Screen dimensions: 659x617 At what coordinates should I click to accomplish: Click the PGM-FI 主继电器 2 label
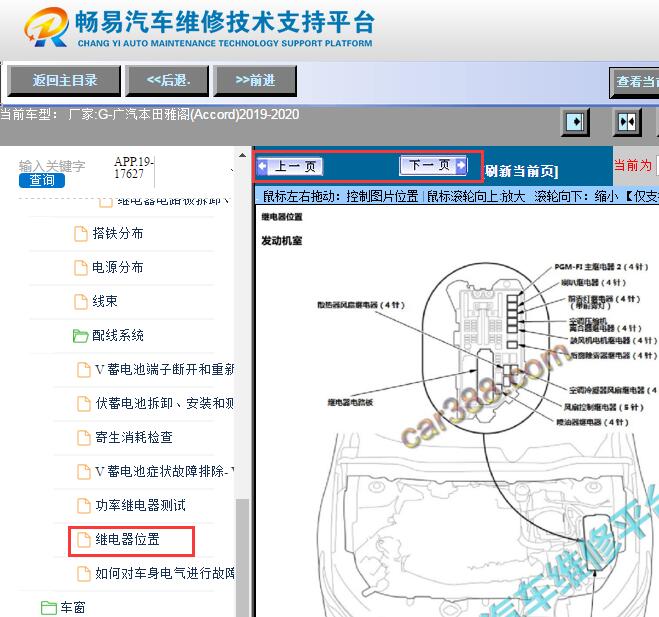(601, 267)
